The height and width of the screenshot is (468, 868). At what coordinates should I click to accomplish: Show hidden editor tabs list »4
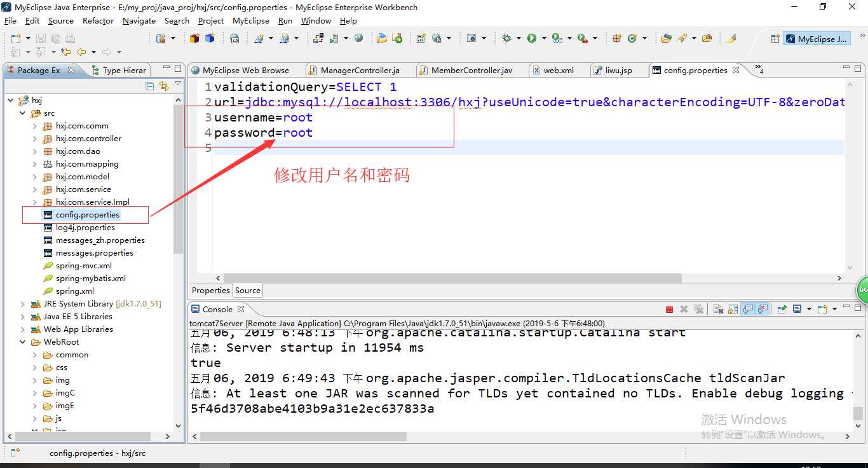click(759, 70)
